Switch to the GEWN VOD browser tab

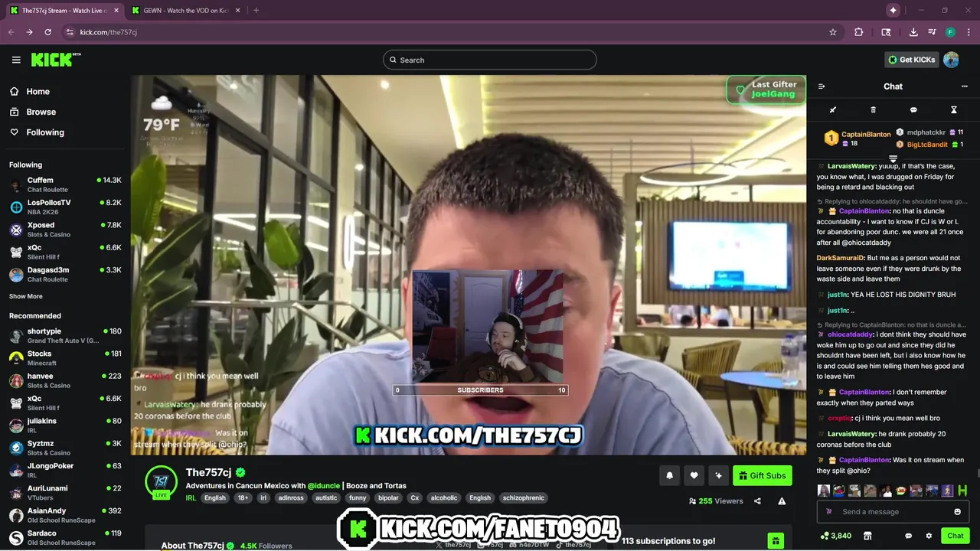pyautogui.click(x=186, y=11)
